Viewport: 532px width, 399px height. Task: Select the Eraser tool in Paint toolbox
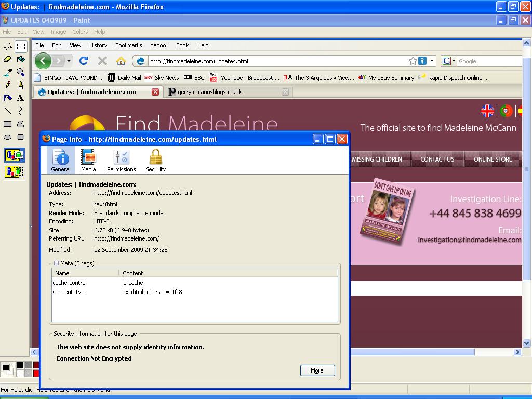[x=8, y=59]
